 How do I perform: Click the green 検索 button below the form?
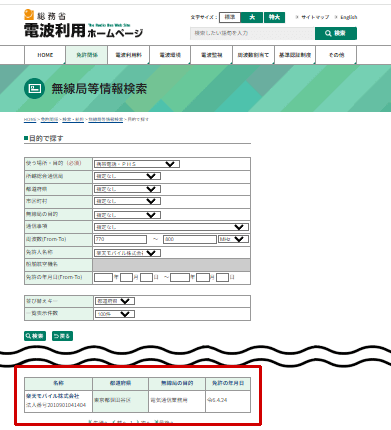pyautogui.click(x=35, y=336)
